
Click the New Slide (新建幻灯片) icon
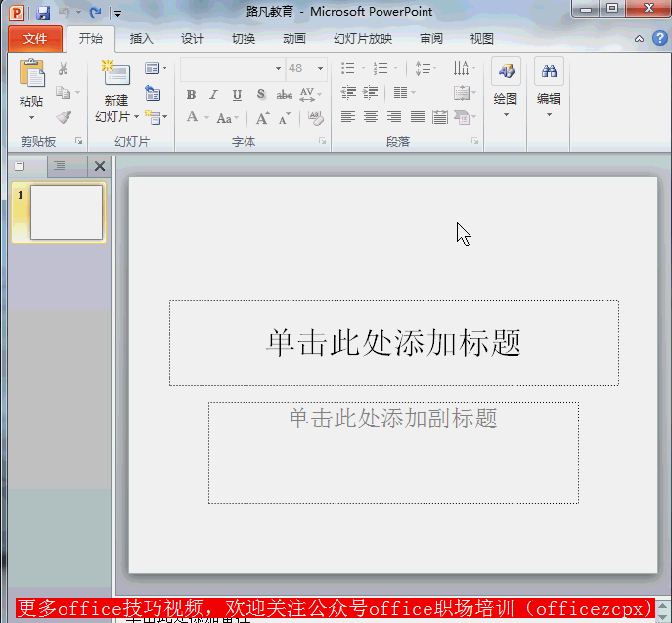coord(116,75)
